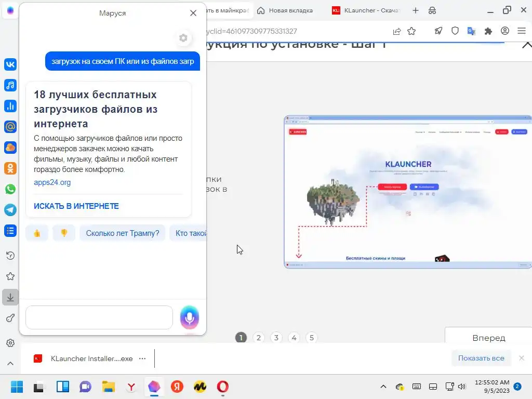
Task: Go to instruction step 5
Action: [x=312, y=338]
